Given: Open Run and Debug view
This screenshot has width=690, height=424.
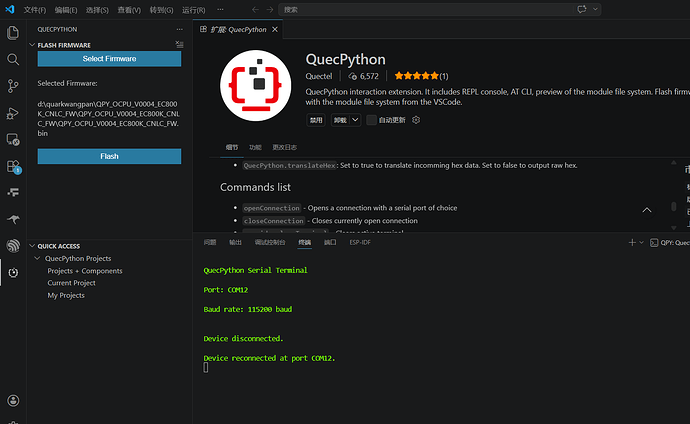Looking at the screenshot, I should point(13,113).
